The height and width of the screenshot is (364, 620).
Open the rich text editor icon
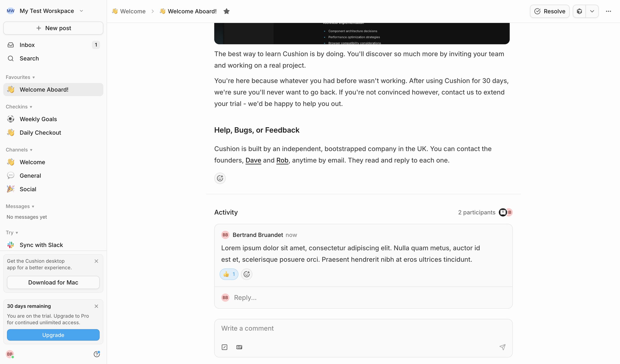[224, 347]
